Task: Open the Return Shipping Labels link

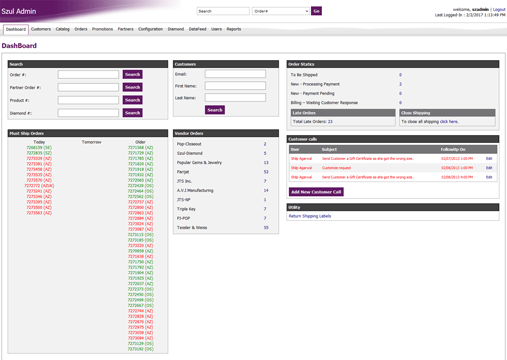Action: coord(310,216)
